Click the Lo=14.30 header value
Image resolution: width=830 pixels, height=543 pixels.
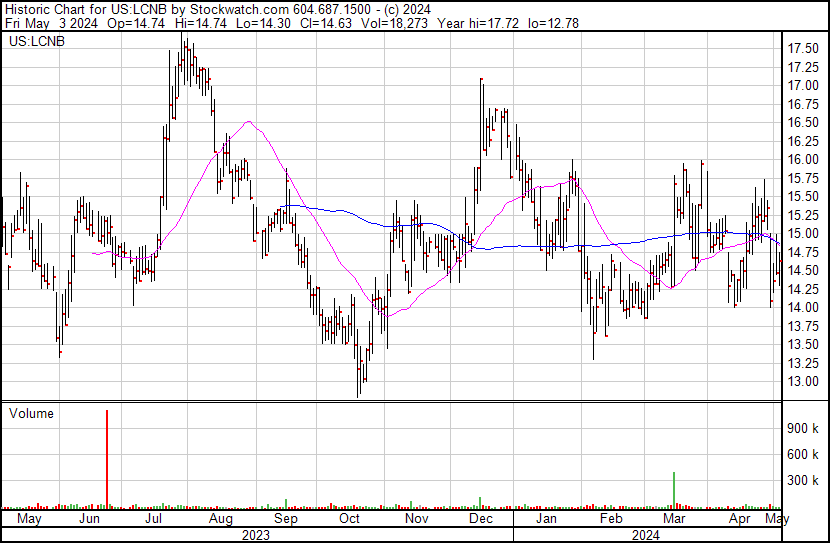pos(264,23)
